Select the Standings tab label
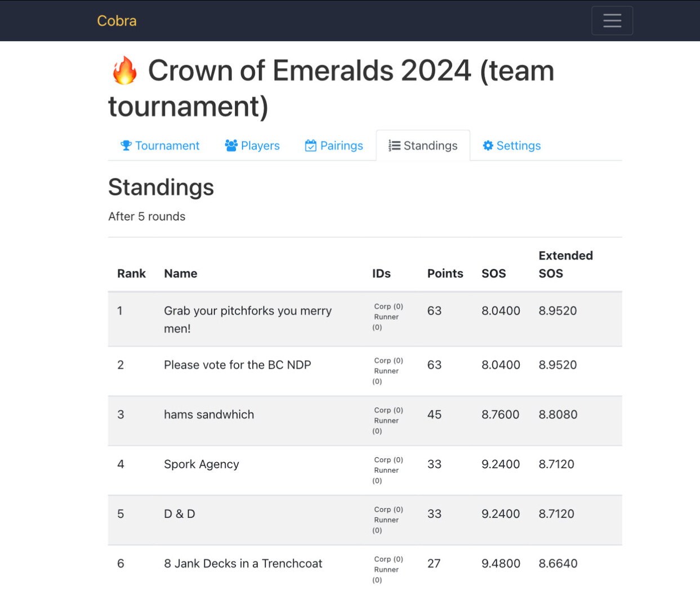 pyautogui.click(x=430, y=146)
